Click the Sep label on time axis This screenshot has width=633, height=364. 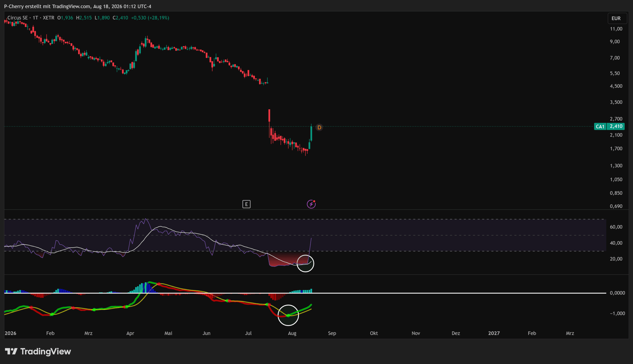tap(332, 333)
